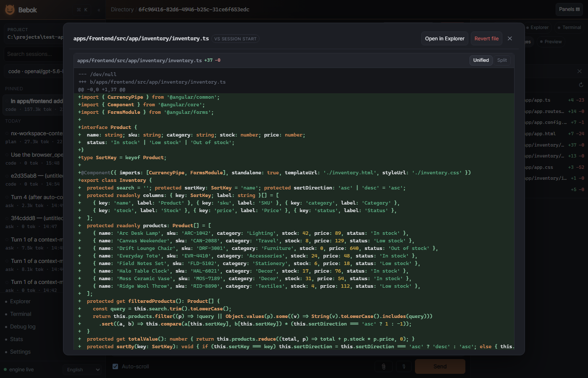Open the Panels menu
Image resolution: width=588 pixels, height=378 pixels.
coord(569,9)
